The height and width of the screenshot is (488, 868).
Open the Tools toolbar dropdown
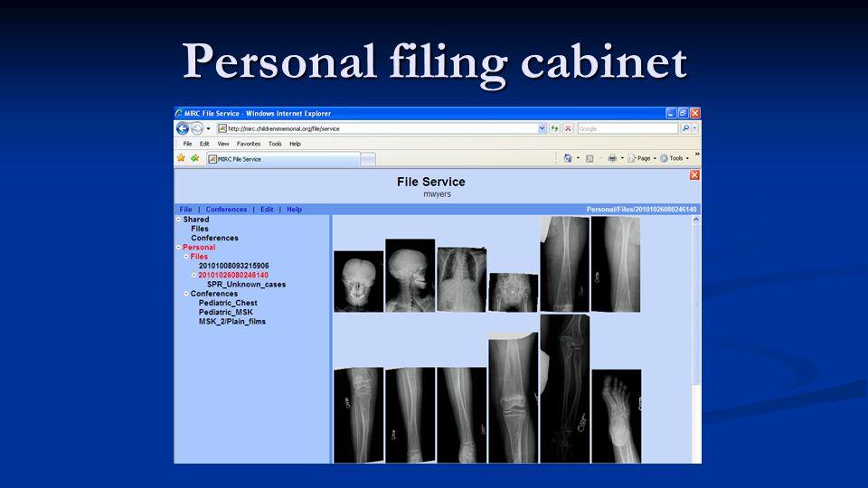click(675, 158)
